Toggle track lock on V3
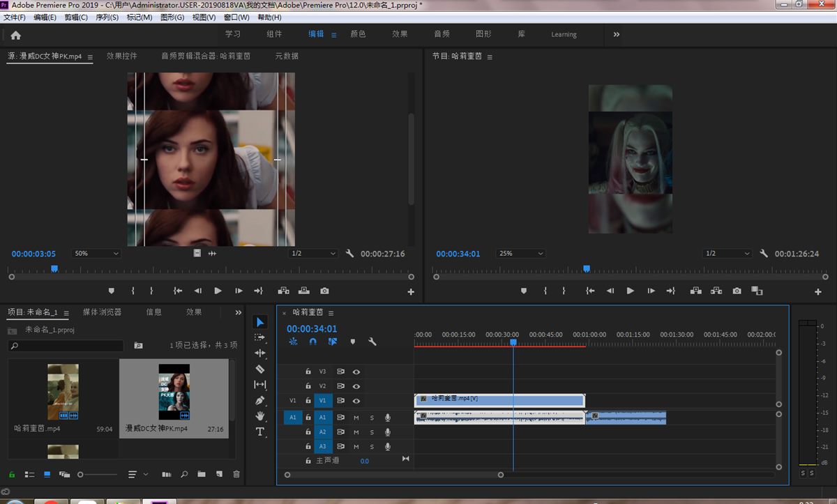This screenshot has width=837, height=504. click(x=308, y=372)
